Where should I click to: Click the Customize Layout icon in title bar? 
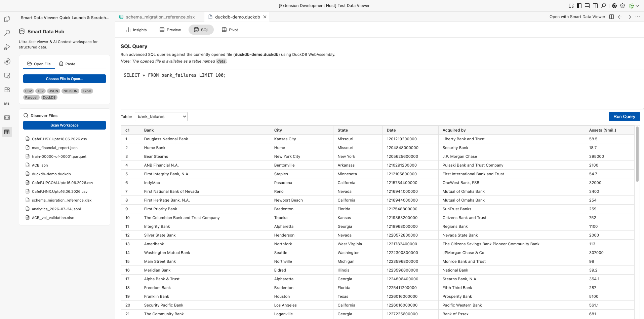pos(571,6)
